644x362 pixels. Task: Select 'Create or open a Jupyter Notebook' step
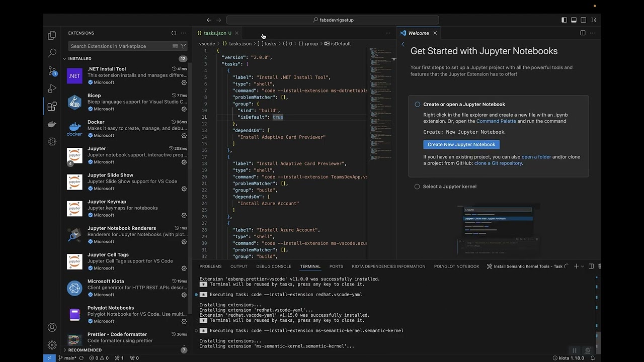(464, 105)
